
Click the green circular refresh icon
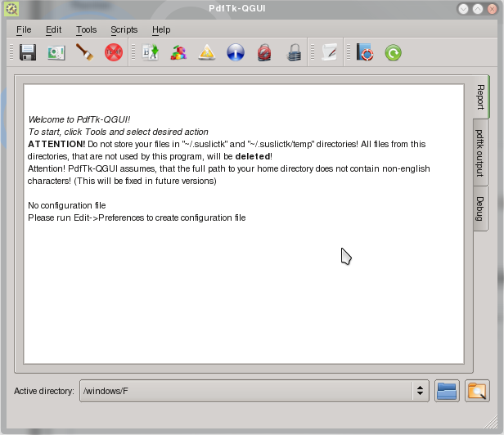393,52
